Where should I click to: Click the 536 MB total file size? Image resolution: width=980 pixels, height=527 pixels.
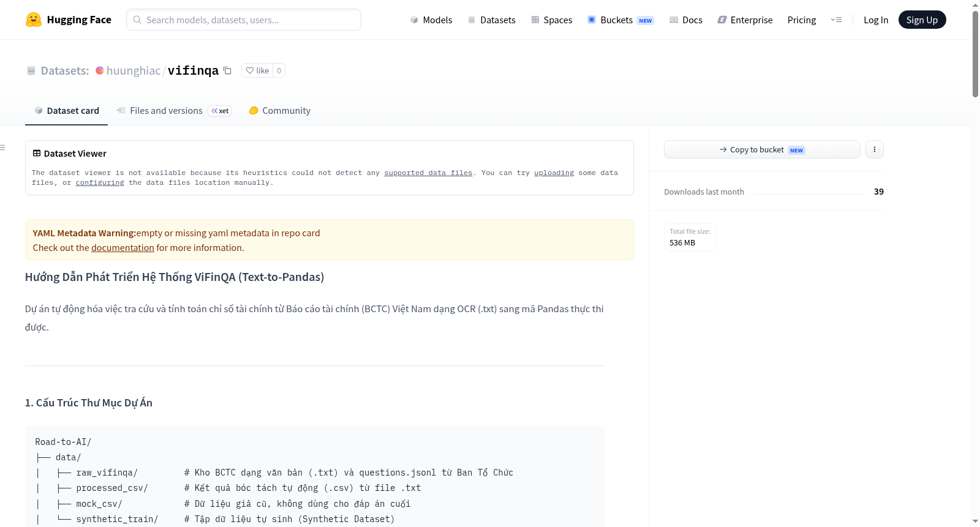[682, 243]
